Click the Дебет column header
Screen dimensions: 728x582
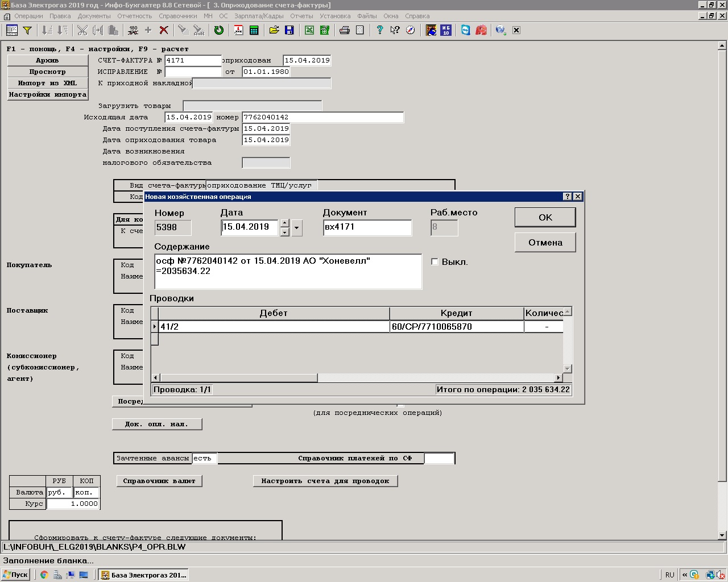tap(274, 313)
